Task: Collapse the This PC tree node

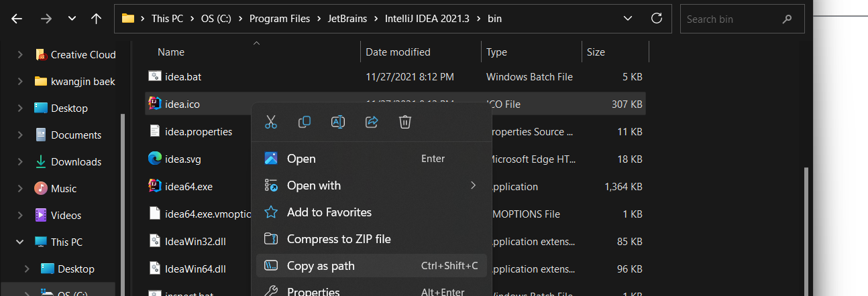Action: point(19,242)
